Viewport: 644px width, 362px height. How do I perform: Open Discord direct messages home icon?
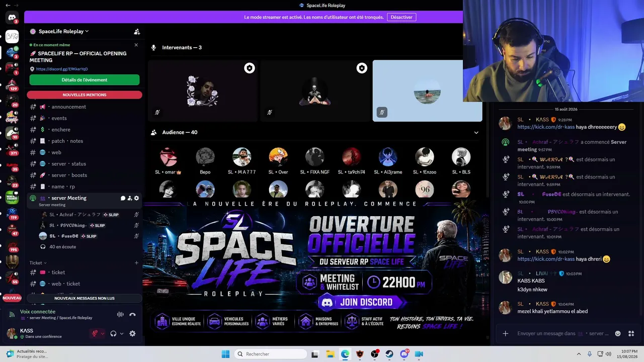point(12,18)
